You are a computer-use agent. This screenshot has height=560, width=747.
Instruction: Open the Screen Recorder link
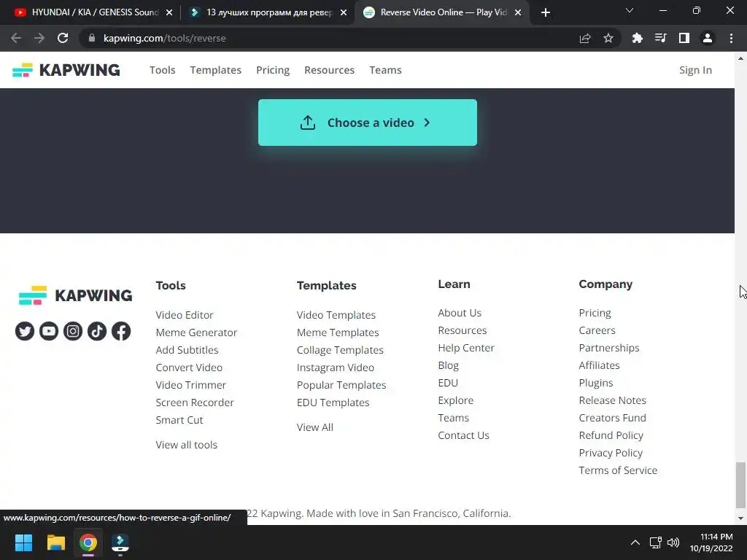[x=194, y=402]
